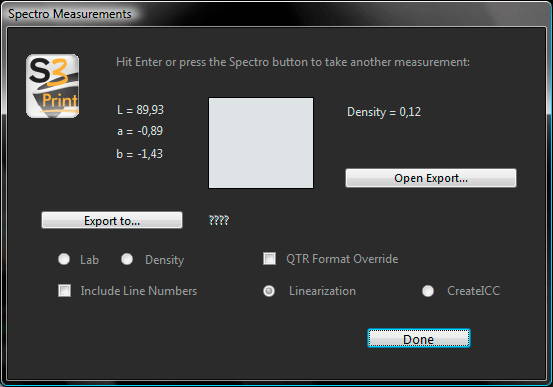The height and width of the screenshot is (387, 553).
Task: Select the Lab radio button
Action: [64, 259]
